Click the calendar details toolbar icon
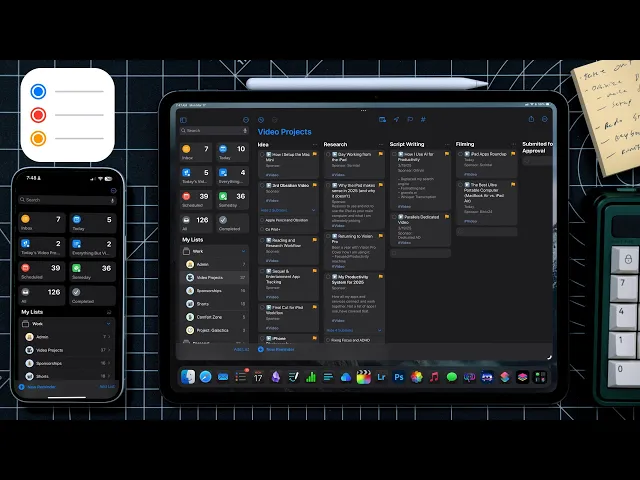640x480 pixels. pos(382,119)
